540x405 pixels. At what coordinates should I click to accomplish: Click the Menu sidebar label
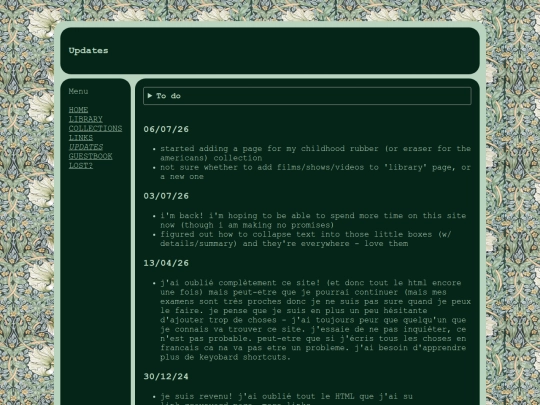(78, 91)
